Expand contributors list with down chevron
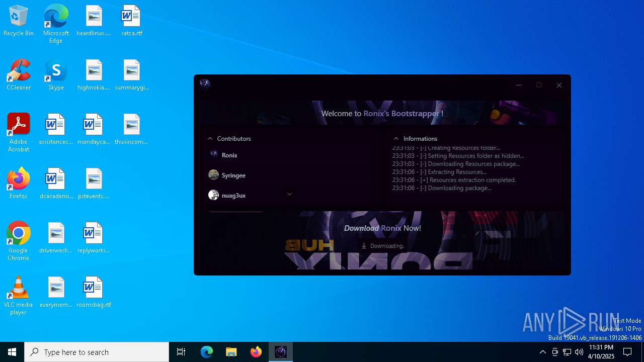644x362 pixels. [289, 194]
